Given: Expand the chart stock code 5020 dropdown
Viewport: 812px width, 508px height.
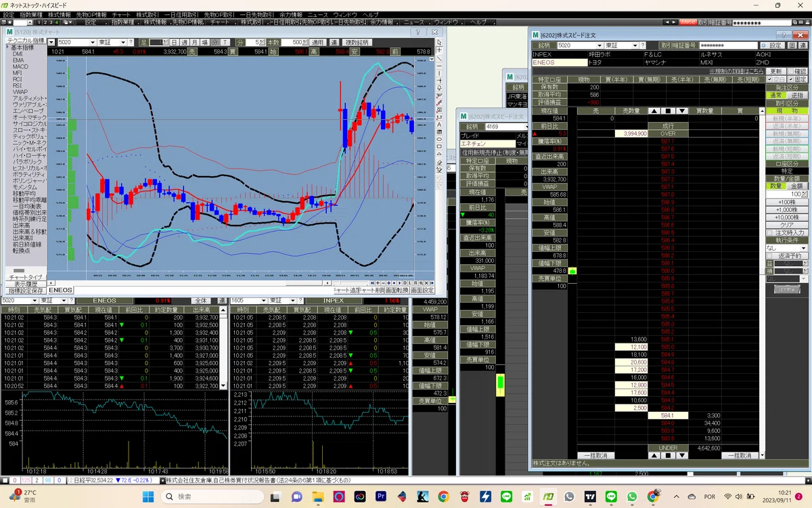Looking at the screenshot, I should click(x=91, y=42).
